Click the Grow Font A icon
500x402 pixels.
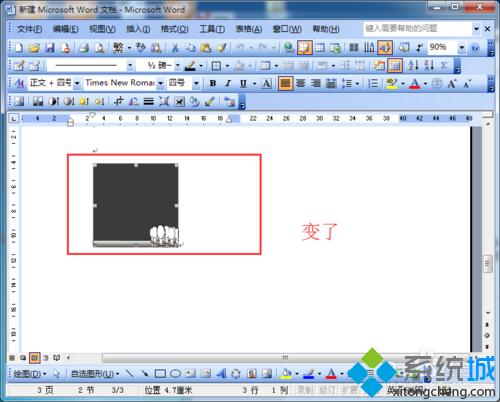[x=452, y=84]
